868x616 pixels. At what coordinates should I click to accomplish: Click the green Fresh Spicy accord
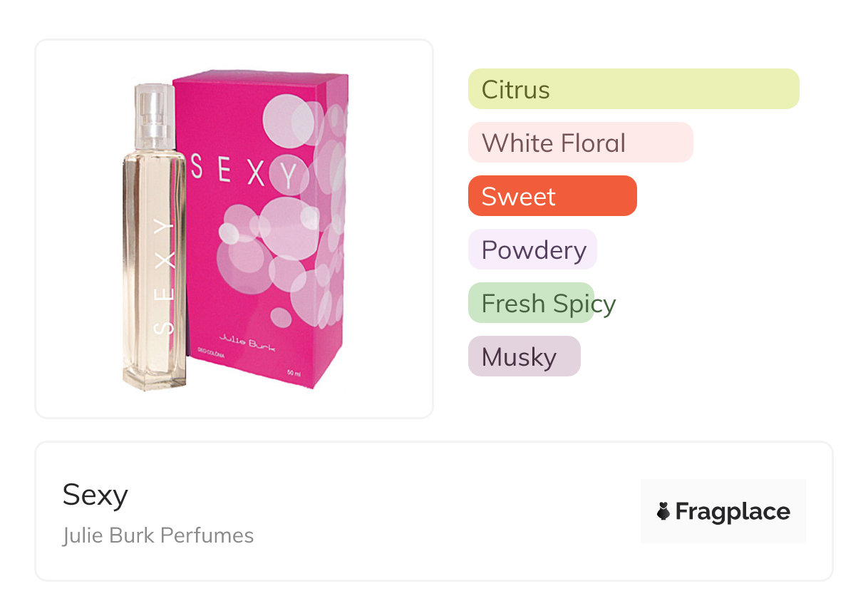tap(532, 304)
